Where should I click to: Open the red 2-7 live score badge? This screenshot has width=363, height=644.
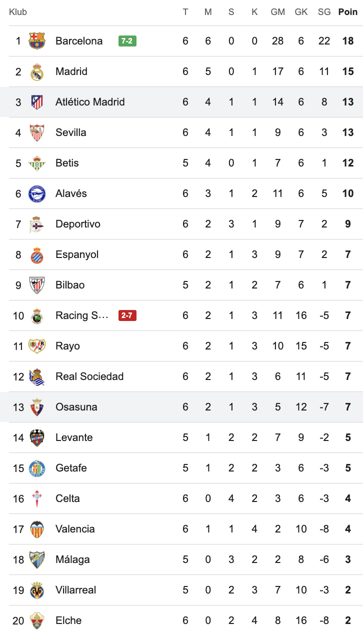127,315
